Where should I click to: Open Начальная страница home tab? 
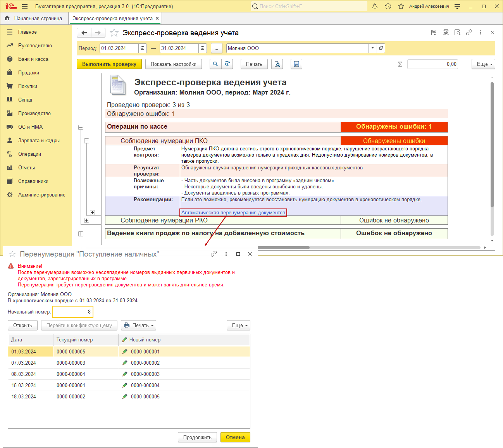(34, 18)
